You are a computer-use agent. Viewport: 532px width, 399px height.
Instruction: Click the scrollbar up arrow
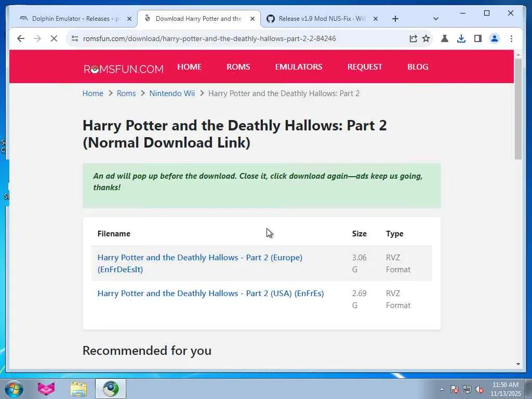518,54
